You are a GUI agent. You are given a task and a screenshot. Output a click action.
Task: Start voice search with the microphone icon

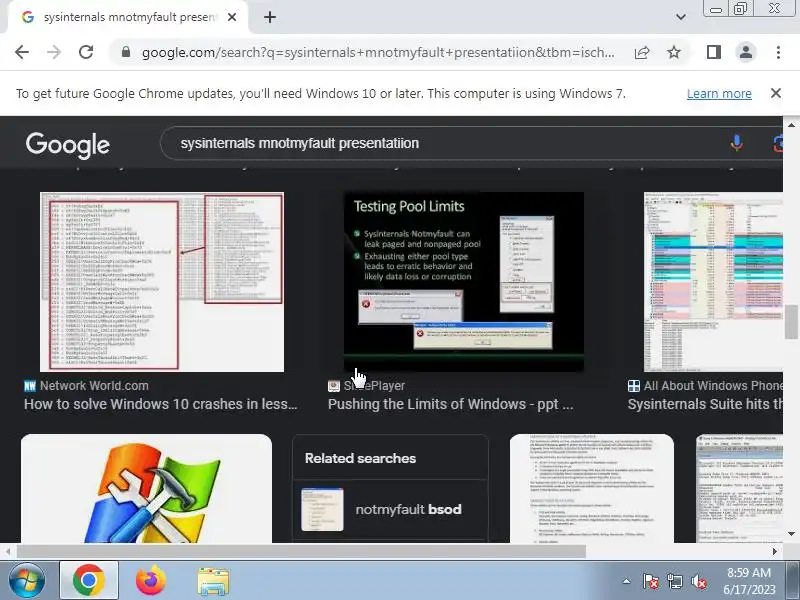736,143
